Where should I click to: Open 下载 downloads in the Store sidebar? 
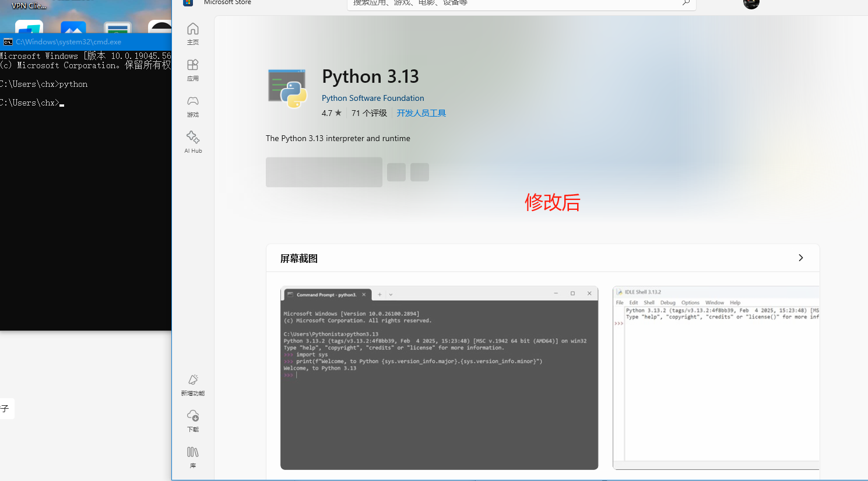pyautogui.click(x=193, y=421)
